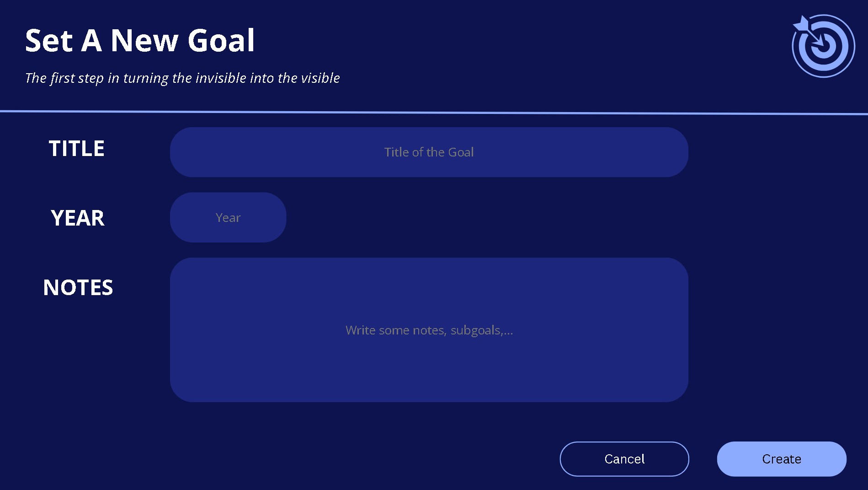Select the Year input box
The height and width of the screenshot is (490, 868).
pyautogui.click(x=228, y=217)
